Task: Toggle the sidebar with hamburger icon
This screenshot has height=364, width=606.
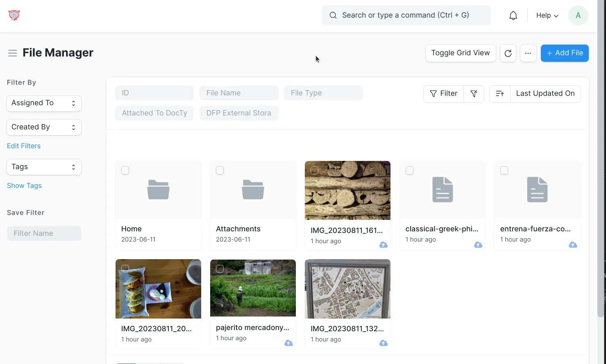Action: 13,53
